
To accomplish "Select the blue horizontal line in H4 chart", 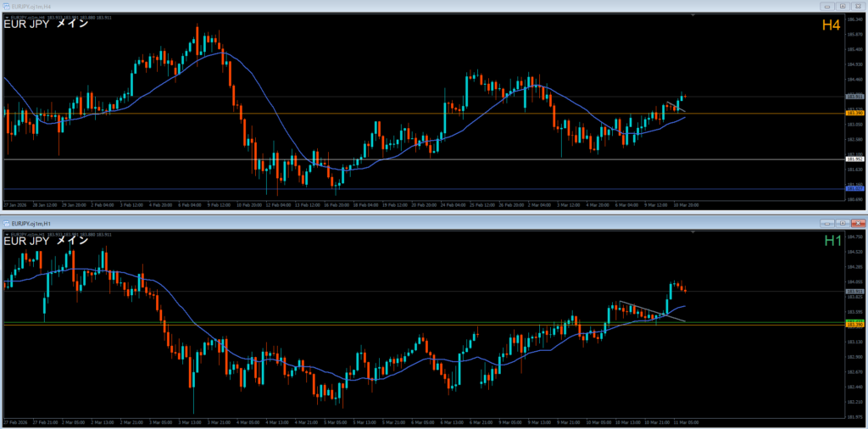I will (339, 189).
